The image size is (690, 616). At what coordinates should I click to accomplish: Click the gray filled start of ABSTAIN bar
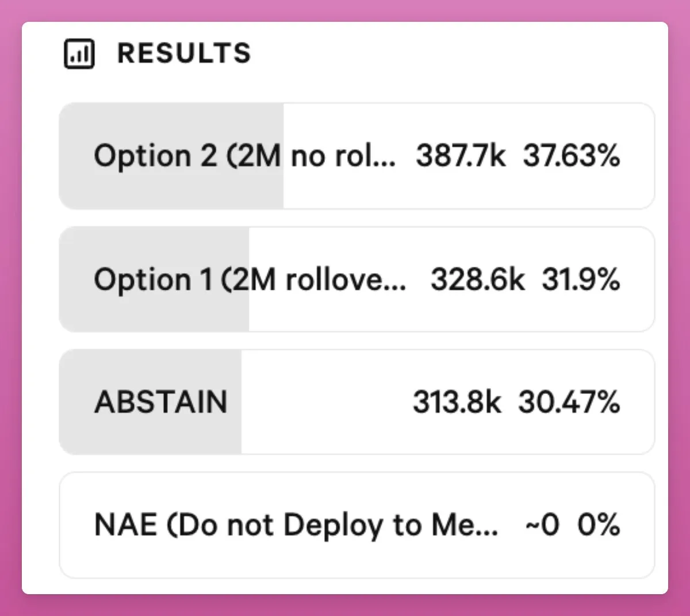tap(75, 401)
